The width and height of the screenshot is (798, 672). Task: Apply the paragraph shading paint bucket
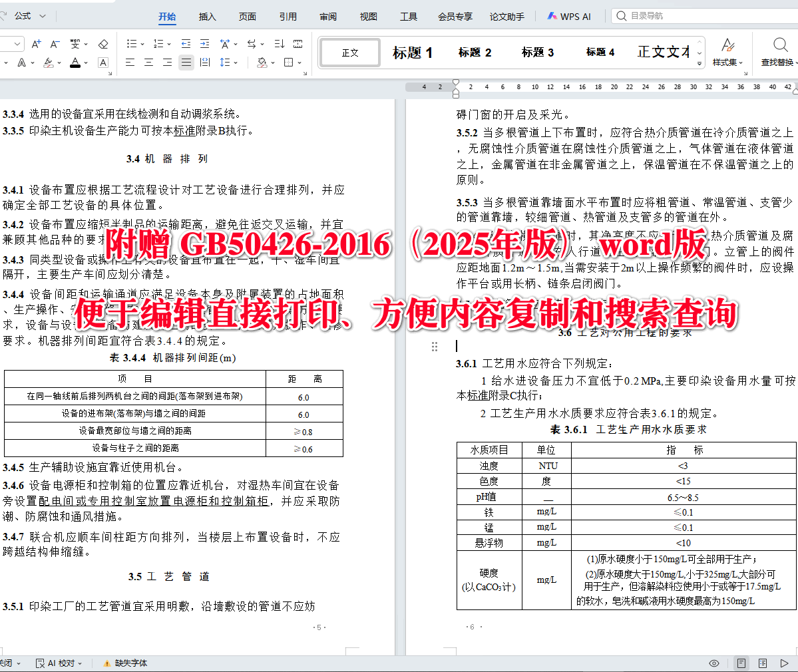(x=262, y=63)
